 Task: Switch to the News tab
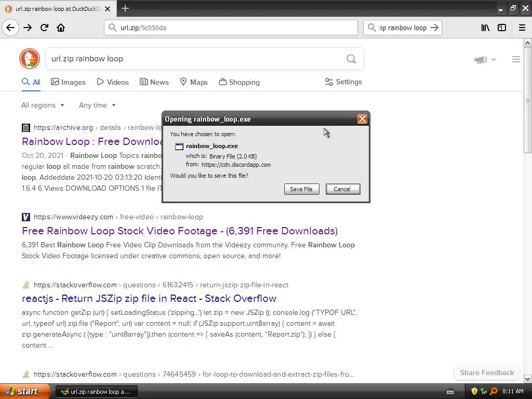click(154, 82)
